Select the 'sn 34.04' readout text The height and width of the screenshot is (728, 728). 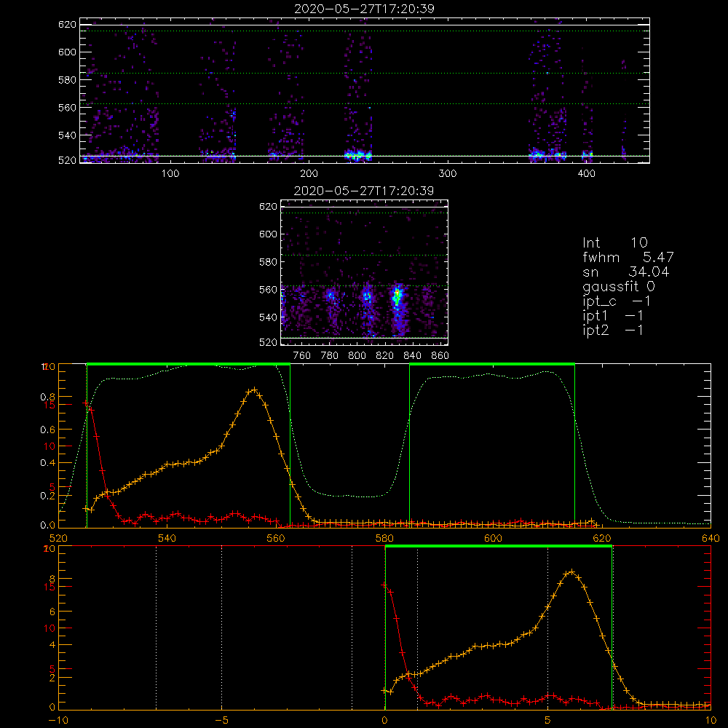pyautogui.click(x=626, y=272)
